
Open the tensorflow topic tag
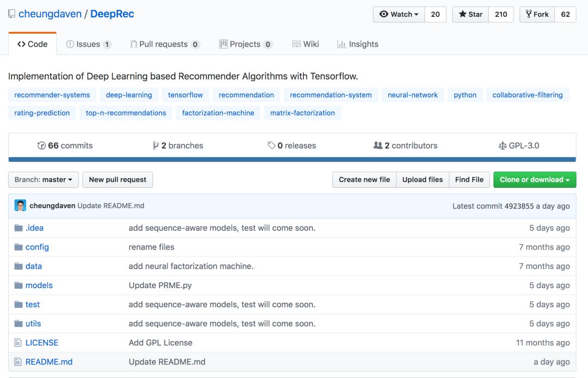click(x=185, y=95)
